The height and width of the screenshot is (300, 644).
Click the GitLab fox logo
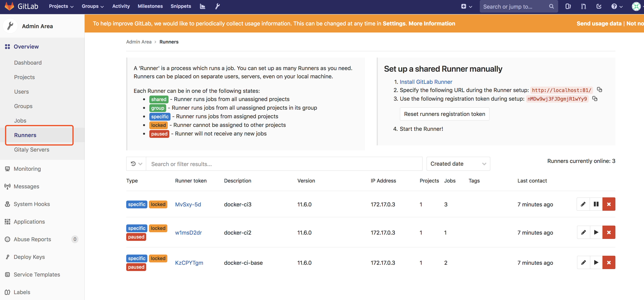[9, 6]
